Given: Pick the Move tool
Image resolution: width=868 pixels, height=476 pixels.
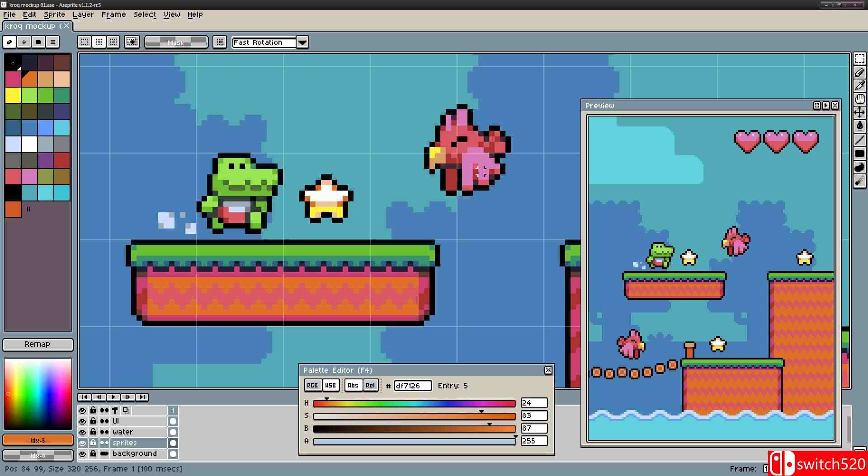Looking at the screenshot, I should (859, 112).
